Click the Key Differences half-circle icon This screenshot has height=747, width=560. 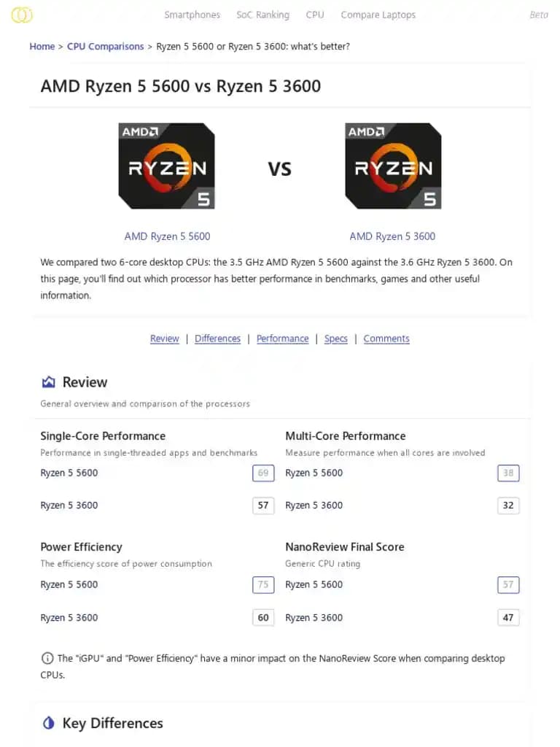pos(49,723)
